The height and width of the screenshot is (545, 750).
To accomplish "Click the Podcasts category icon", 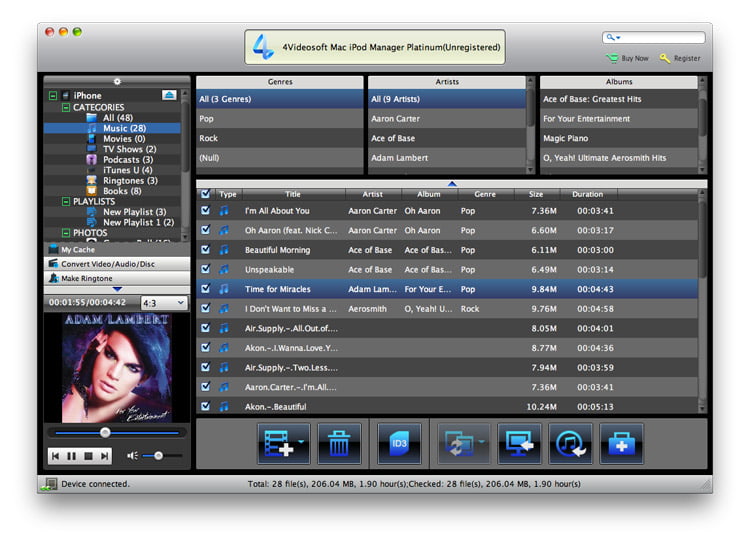I will pos(91,159).
